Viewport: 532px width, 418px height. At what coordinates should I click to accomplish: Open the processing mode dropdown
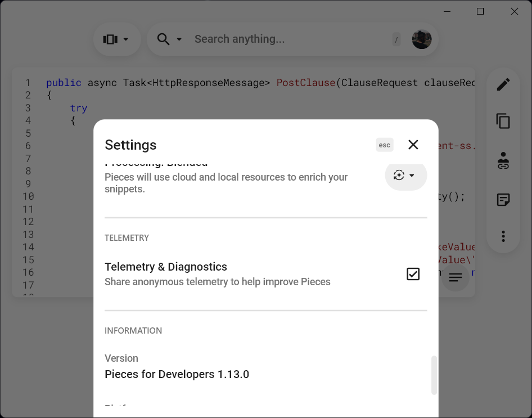[405, 176]
